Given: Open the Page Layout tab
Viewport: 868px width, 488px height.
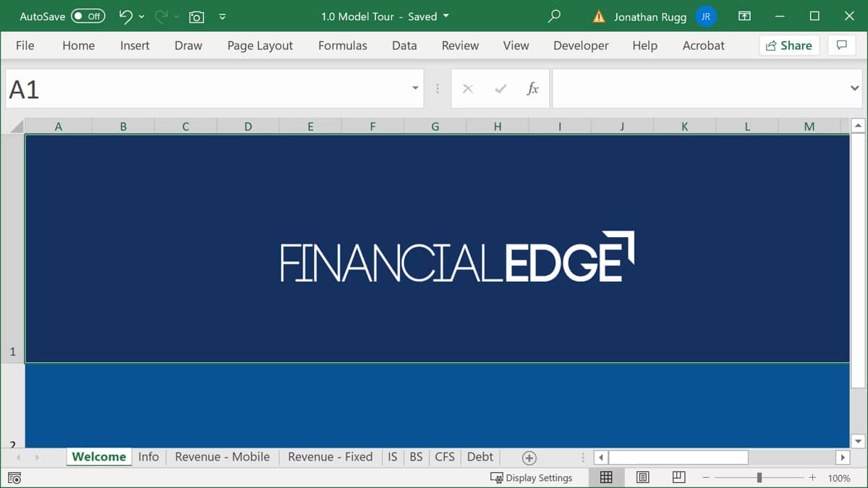Looking at the screenshot, I should [x=260, y=45].
